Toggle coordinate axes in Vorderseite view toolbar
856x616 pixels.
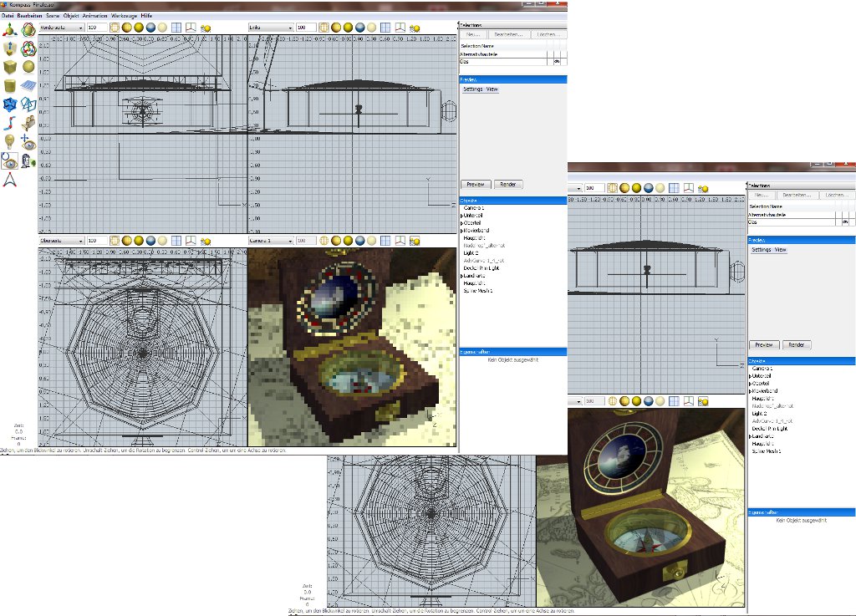pos(191,28)
